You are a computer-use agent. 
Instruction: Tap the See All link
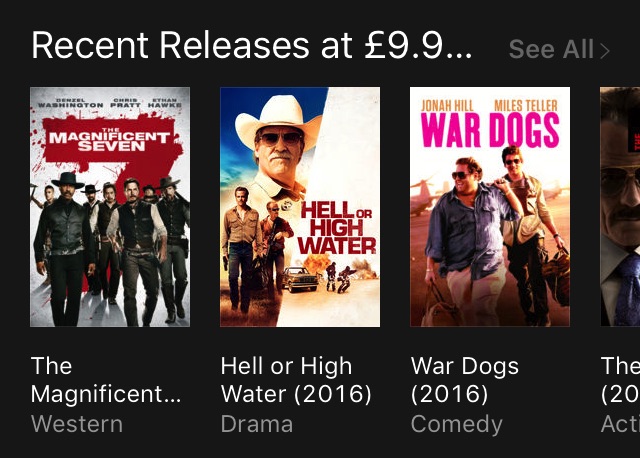click(552, 49)
